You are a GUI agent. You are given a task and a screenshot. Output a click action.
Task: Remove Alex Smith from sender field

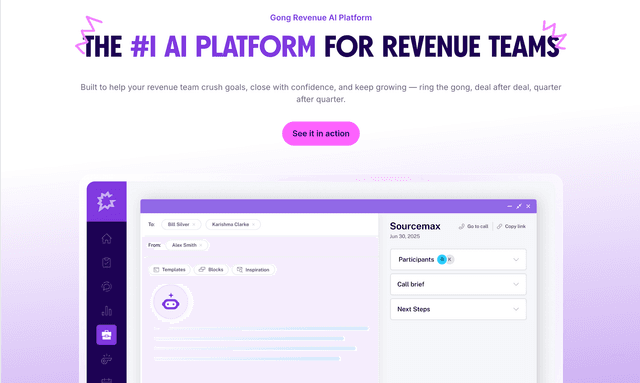201,245
